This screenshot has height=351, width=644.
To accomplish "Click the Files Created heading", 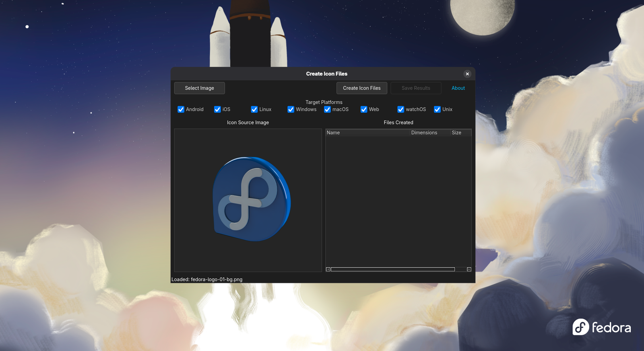I will click(398, 123).
